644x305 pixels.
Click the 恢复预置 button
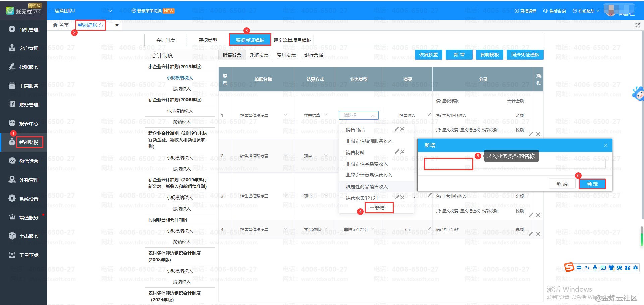click(428, 55)
